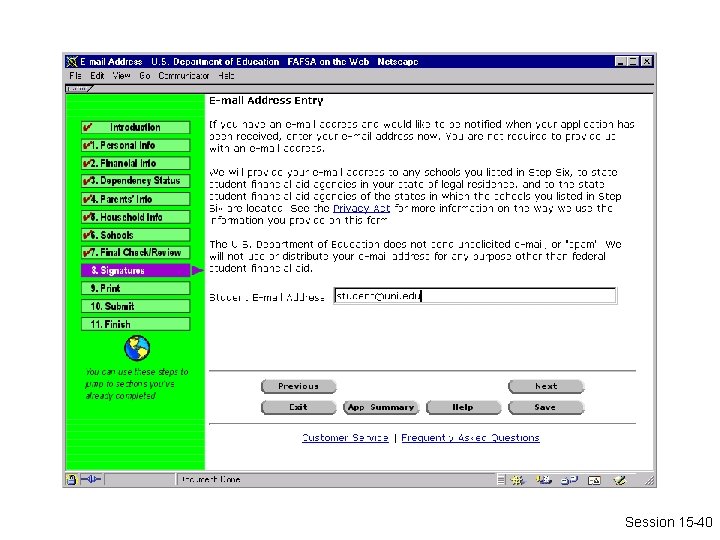Screen dimensions: 720x540
Task: Open Newsgroups icon in component bar
Action: tap(569, 480)
